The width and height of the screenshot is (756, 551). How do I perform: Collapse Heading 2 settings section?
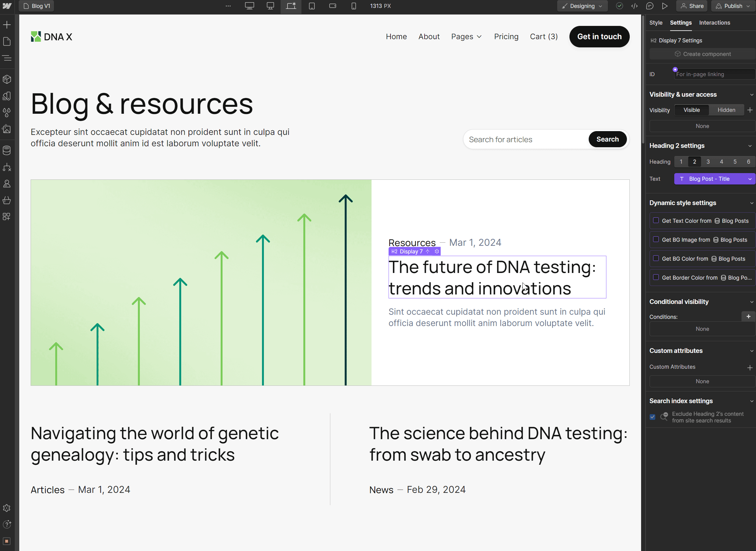point(750,146)
